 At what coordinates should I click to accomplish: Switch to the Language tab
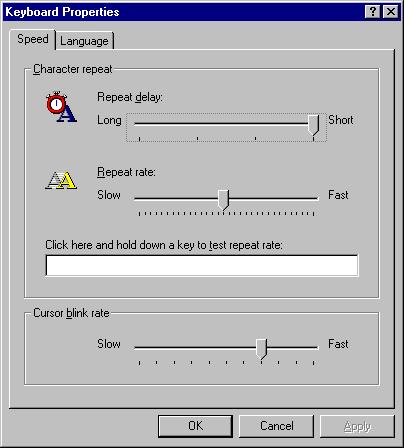point(84,41)
